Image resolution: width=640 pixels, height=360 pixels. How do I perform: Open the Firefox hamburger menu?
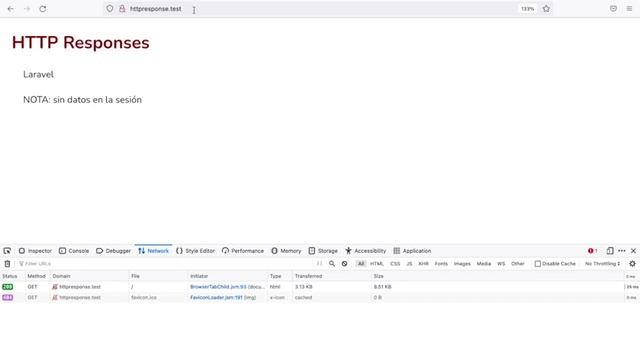point(629,9)
